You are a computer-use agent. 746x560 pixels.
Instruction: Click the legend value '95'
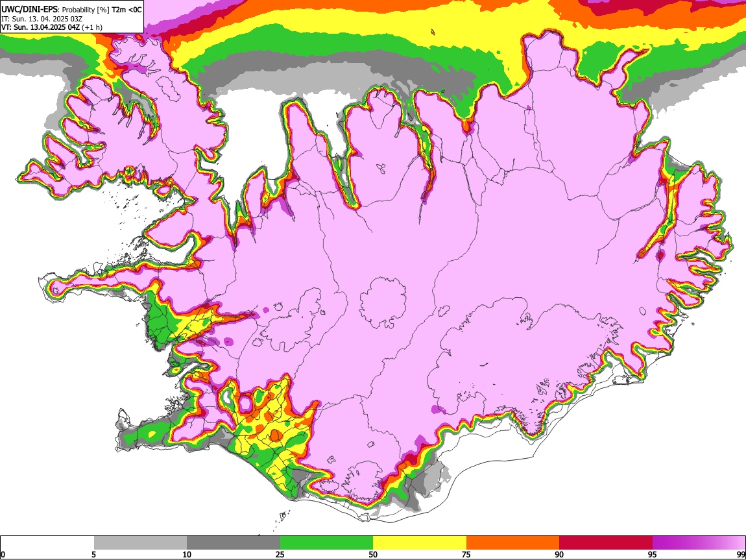653,554
